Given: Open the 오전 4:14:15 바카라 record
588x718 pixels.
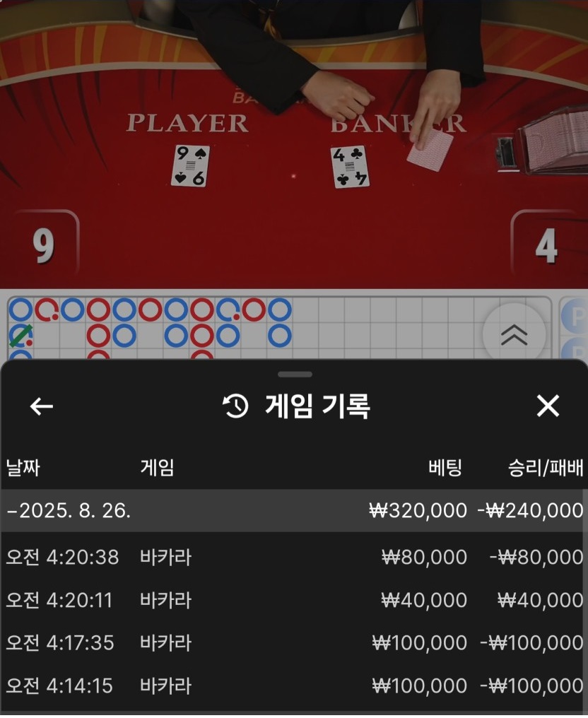Looking at the screenshot, I should 294,686.
